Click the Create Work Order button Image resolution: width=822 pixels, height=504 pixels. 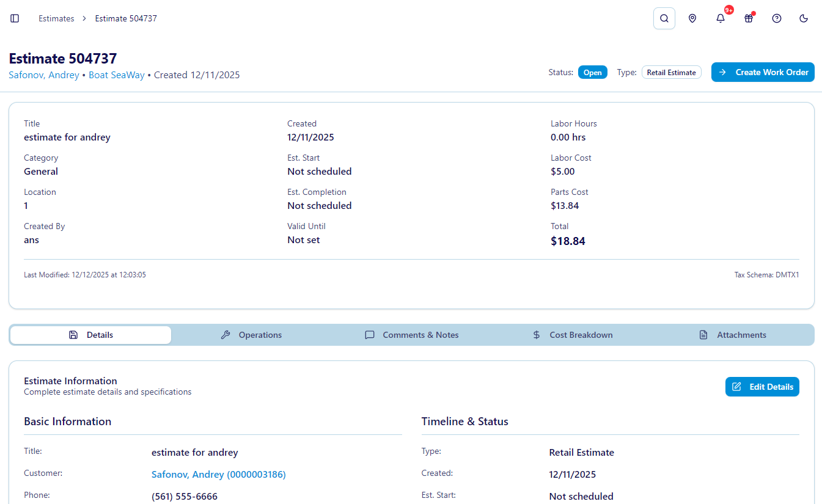(x=763, y=72)
